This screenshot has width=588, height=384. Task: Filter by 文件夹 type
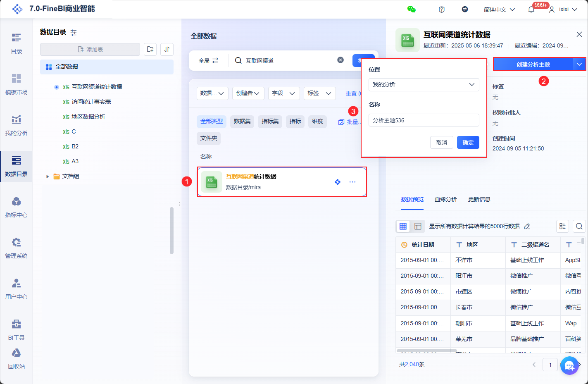(209, 138)
